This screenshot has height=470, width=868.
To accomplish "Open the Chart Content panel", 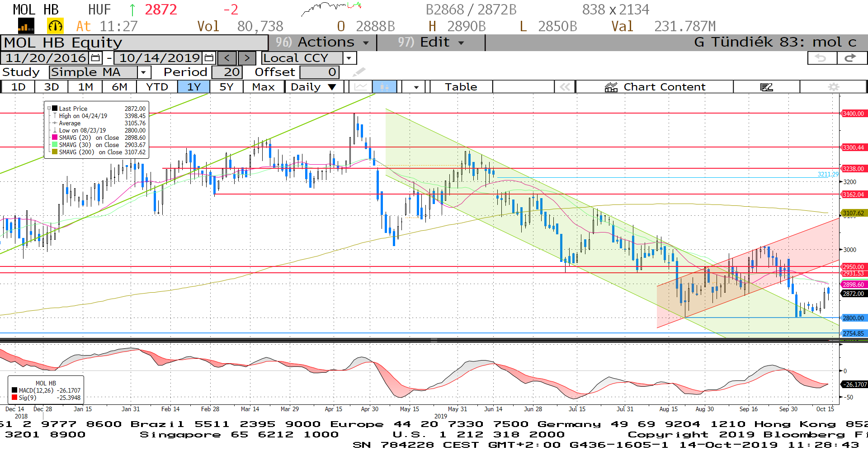I will point(654,87).
